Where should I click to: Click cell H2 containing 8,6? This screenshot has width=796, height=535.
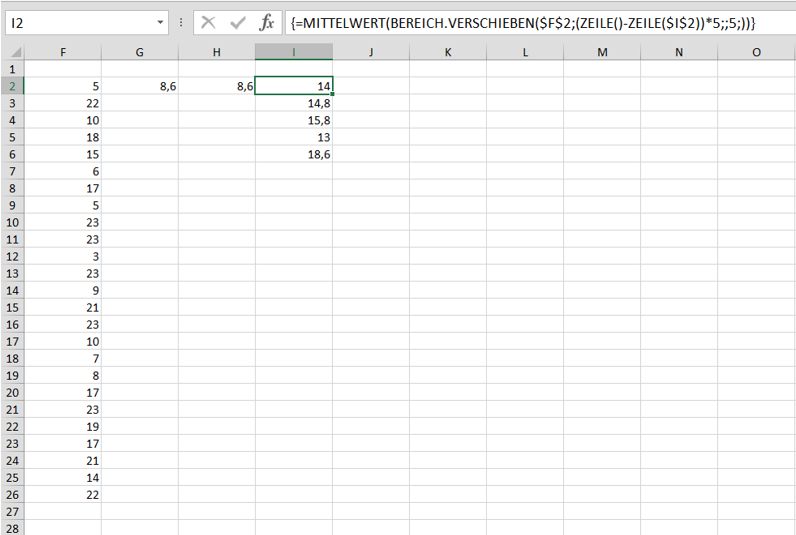[217, 86]
